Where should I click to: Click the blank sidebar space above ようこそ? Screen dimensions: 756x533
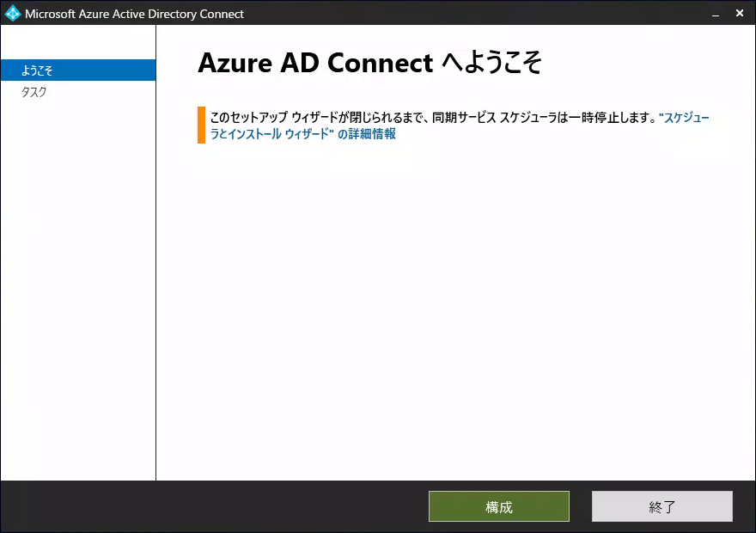click(78, 42)
